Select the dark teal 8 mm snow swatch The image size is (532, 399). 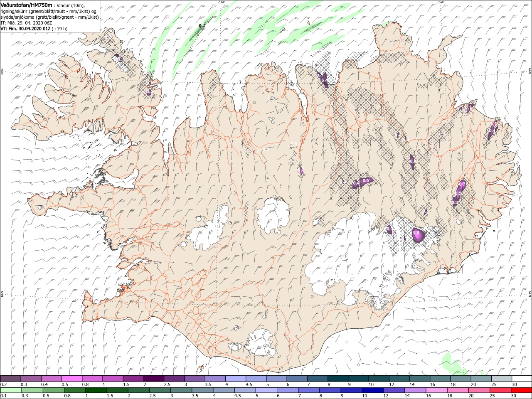point(337,378)
